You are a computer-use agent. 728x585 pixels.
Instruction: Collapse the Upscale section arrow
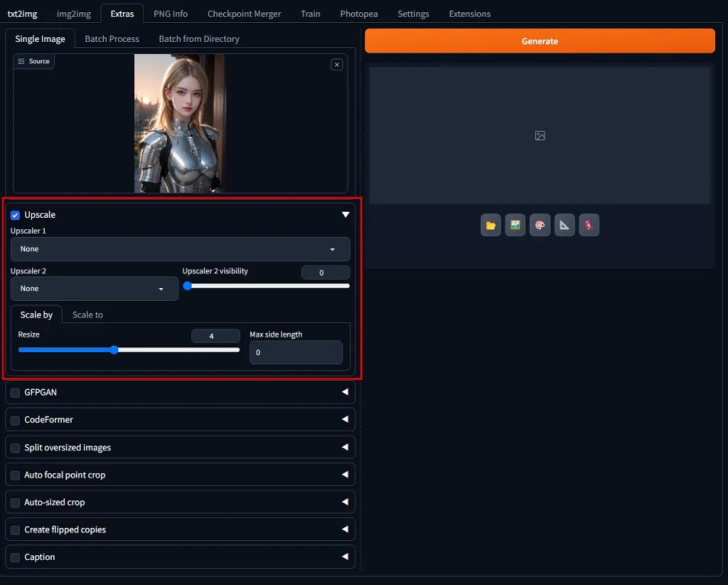345,214
